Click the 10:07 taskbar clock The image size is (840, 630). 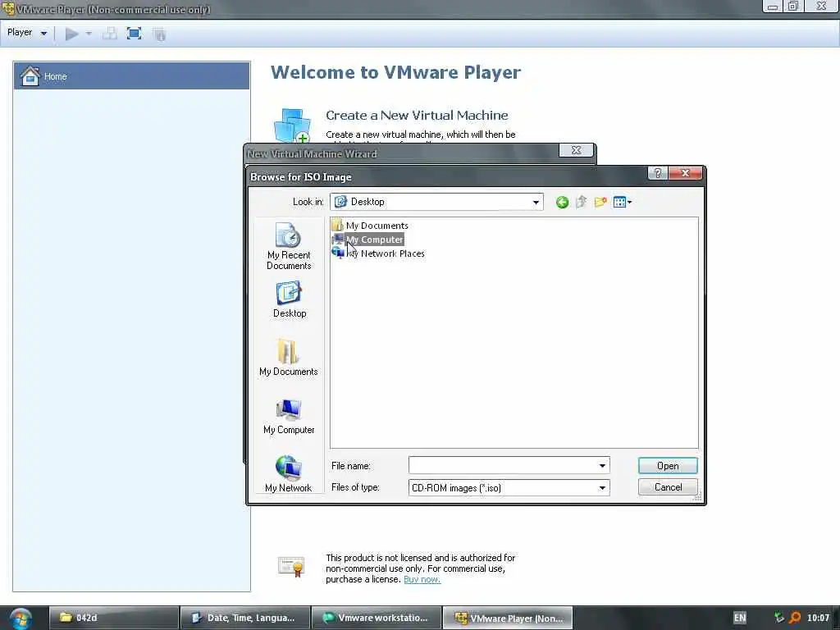[818, 618]
